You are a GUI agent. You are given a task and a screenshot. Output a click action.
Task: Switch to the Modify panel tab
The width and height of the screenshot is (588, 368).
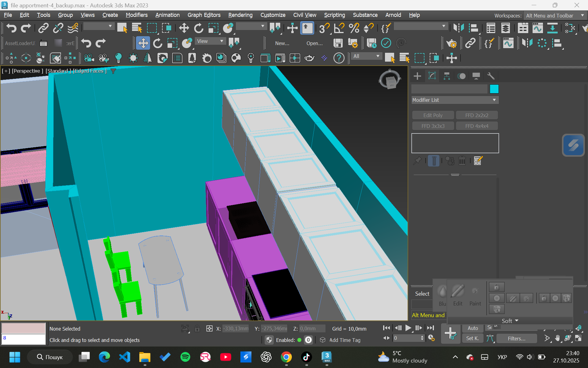pyautogui.click(x=432, y=76)
